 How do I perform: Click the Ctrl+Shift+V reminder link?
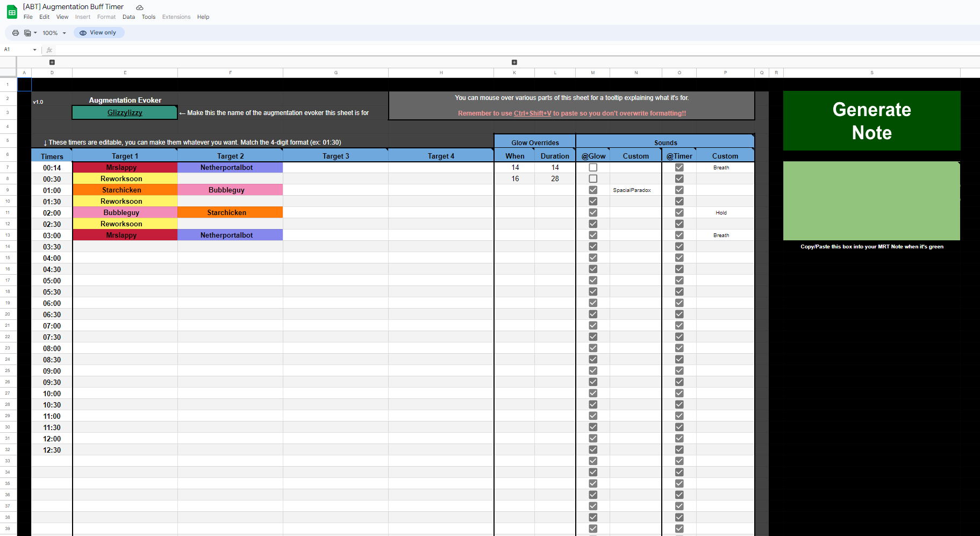pos(532,113)
